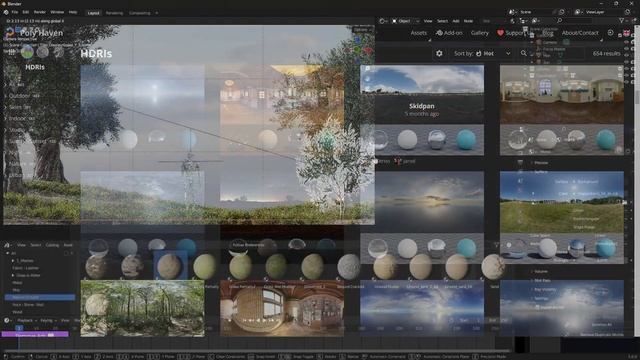Click the Poly Haven logo
Image resolution: width=640 pixels, height=360 pixels.
tap(35, 33)
